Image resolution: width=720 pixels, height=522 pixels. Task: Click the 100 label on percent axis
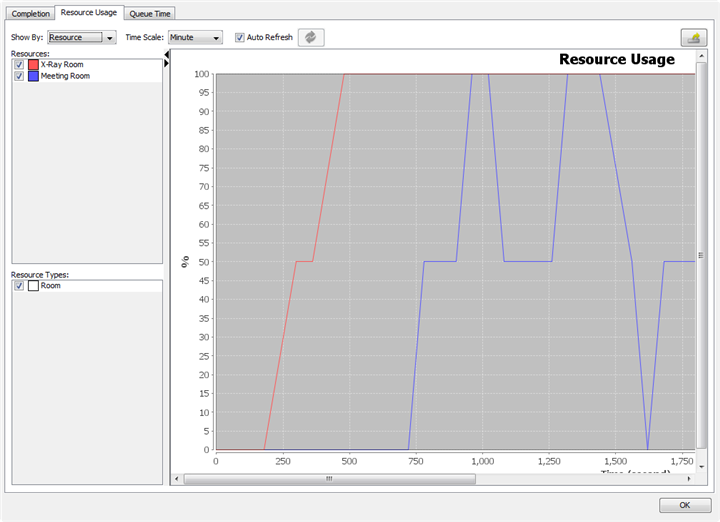[x=202, y=74]
